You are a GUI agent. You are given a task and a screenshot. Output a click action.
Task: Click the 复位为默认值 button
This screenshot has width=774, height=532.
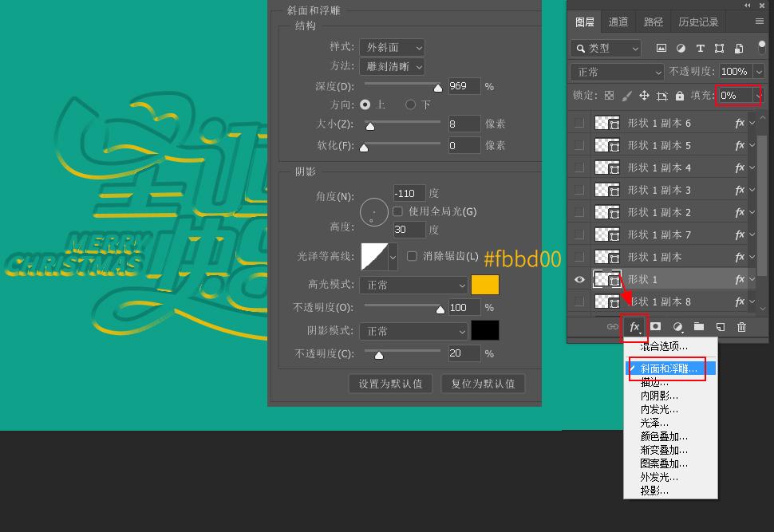point(483,384)
